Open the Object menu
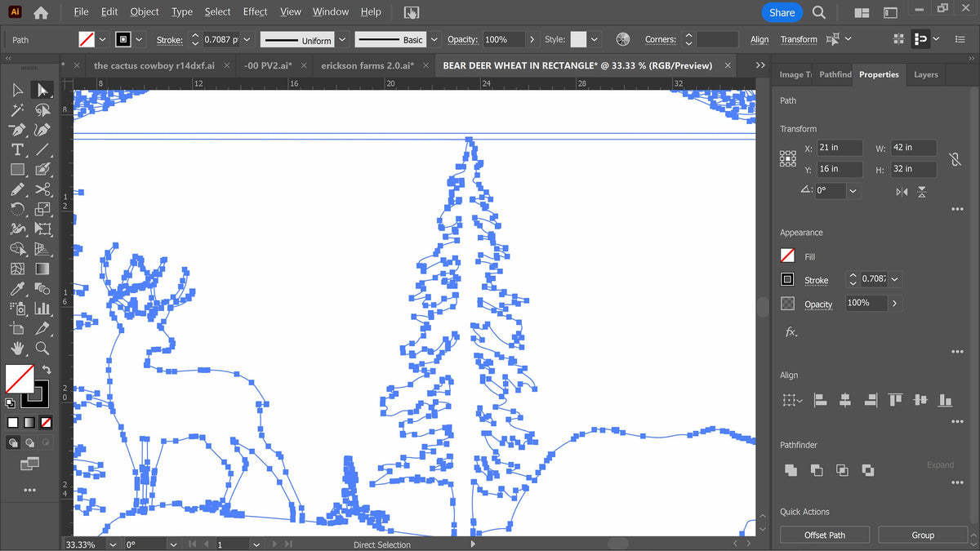 coord(145,11)
